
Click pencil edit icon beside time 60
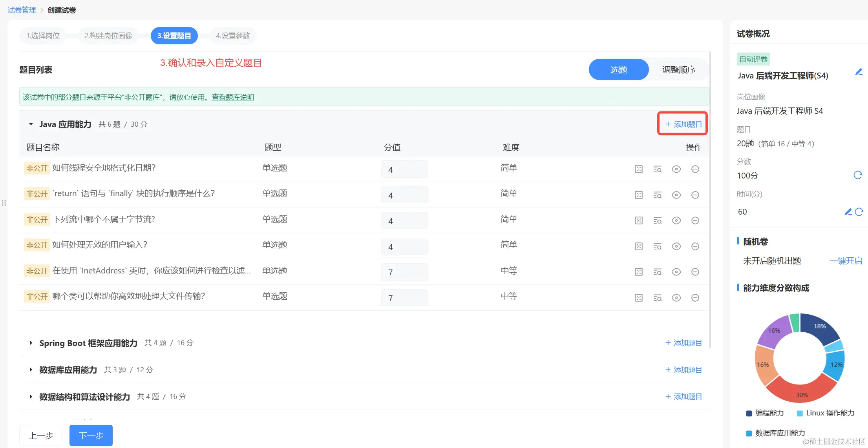pos(848,212)
